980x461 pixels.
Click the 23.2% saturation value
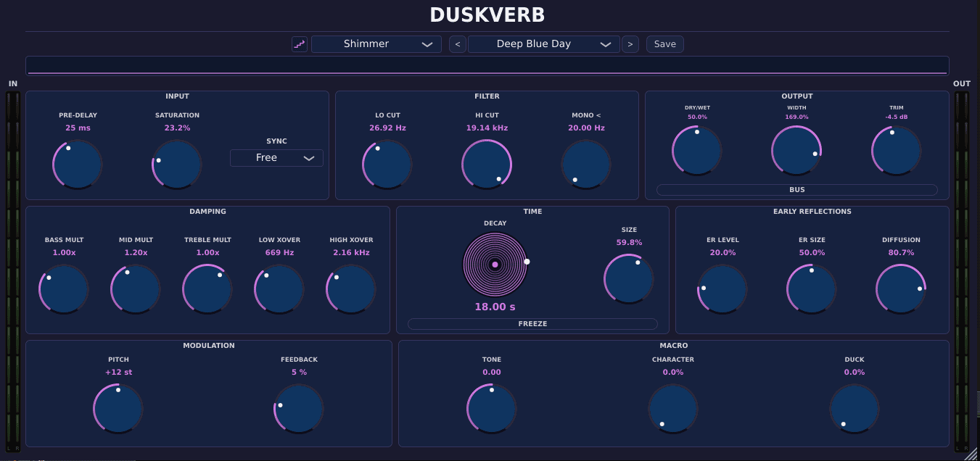click(177, 128)
